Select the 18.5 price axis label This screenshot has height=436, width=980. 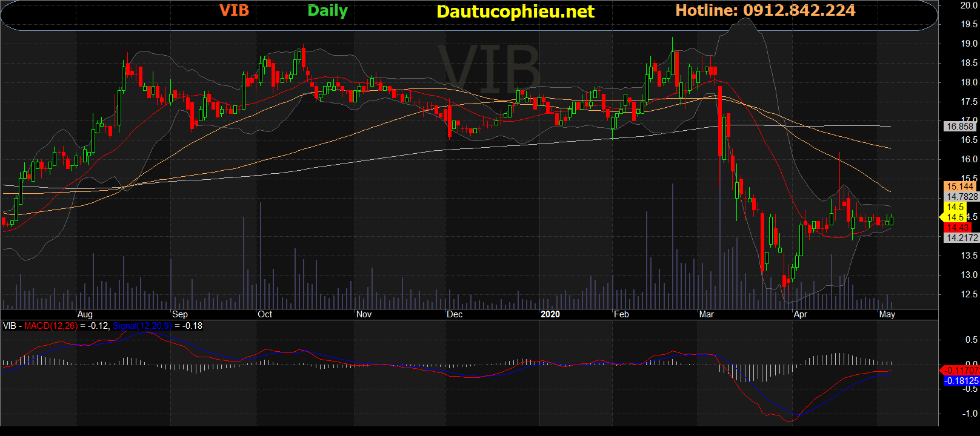968,63
